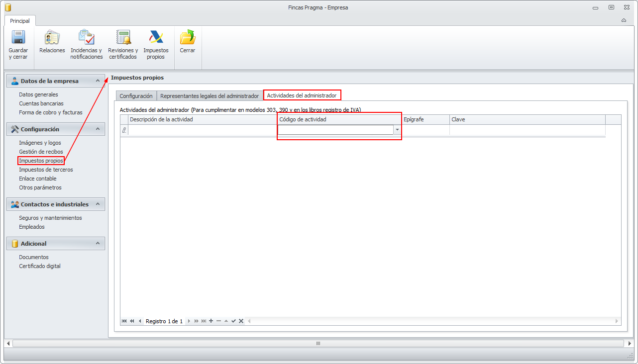Open Forma de cobro y facturas
The width and height of the screenshot is (638, 364).
(x=51, y=112)
